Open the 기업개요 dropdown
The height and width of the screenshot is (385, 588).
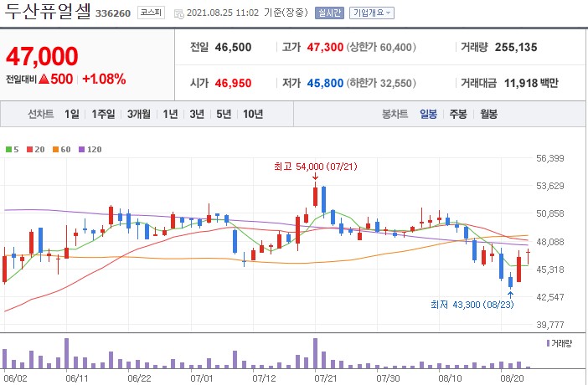point(372,13)
